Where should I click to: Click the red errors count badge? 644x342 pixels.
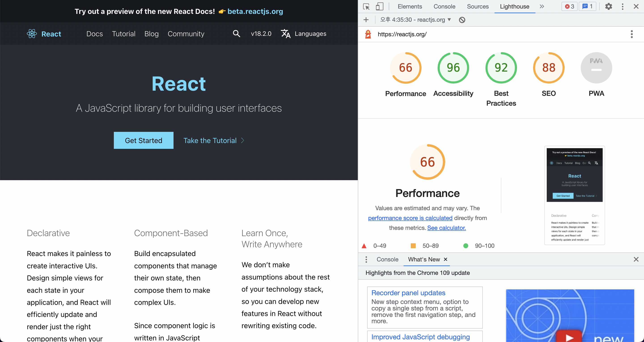569,6
